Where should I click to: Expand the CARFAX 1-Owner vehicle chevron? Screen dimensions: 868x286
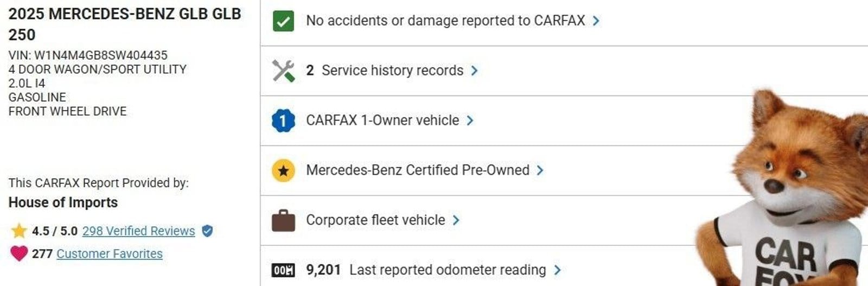(x=470, y=120)
